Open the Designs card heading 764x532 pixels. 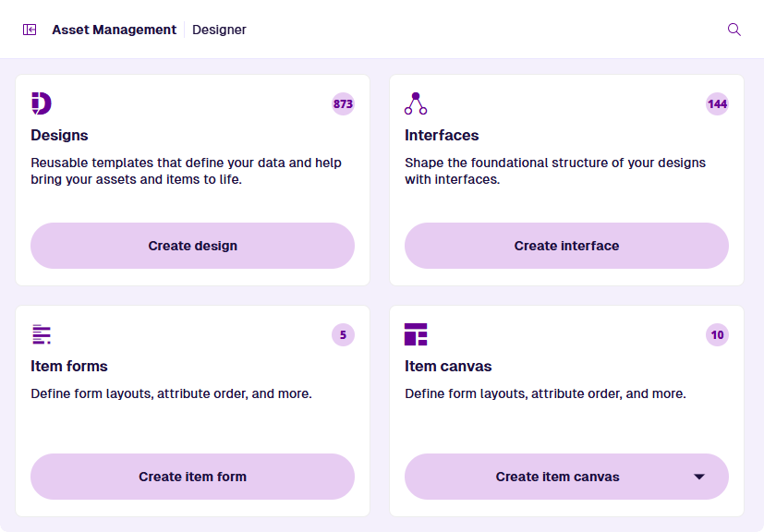(59, 135)
